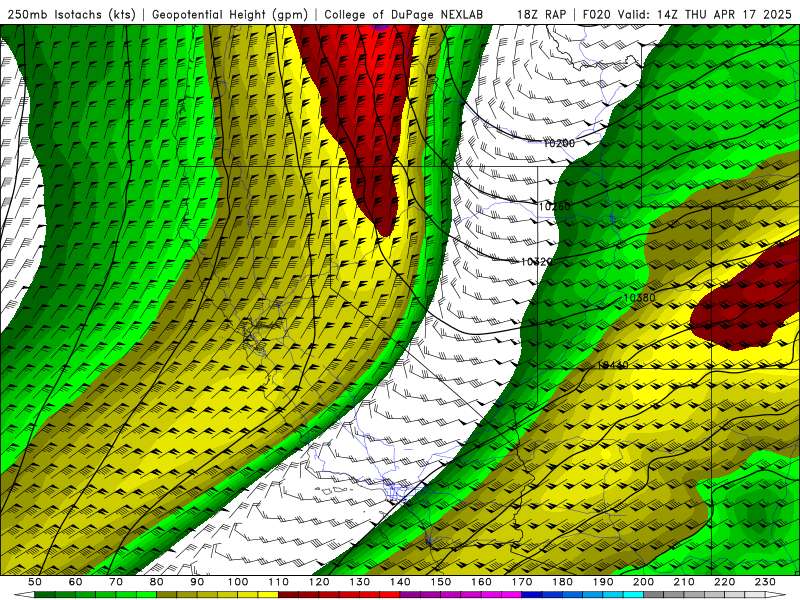Pick the dark red swatch just right of 110
This screenshot has height=600, width=800.
(289, 595)
